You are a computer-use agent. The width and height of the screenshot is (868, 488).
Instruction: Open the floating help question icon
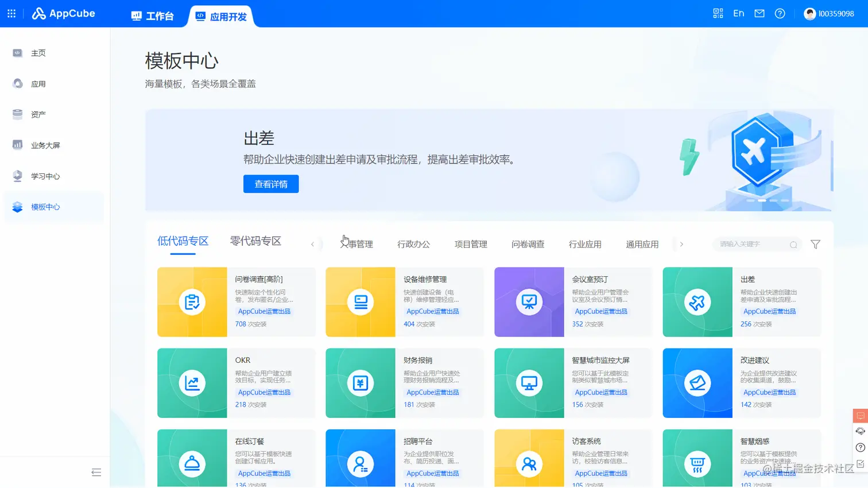(860, 447)
